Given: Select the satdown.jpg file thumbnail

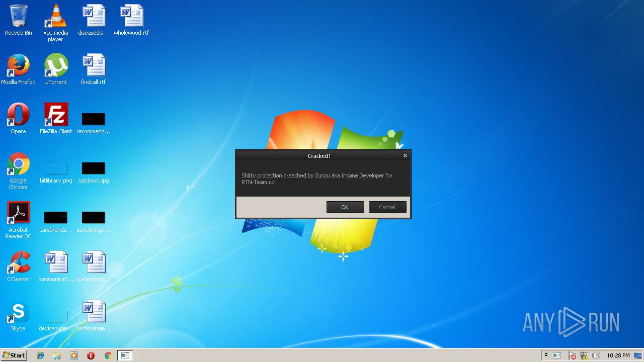Looking at the screenshot, I should (x=94, y=172).
